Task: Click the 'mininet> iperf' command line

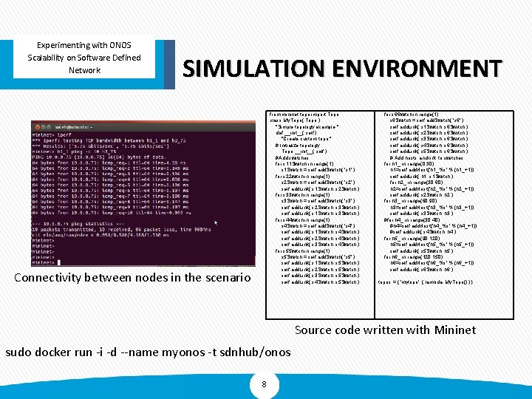Action: [52, 134]
